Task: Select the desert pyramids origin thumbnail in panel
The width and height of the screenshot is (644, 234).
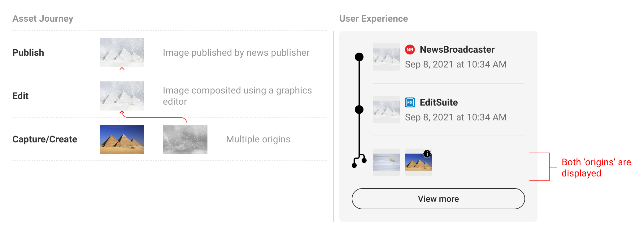Action: tap(419, 162)
